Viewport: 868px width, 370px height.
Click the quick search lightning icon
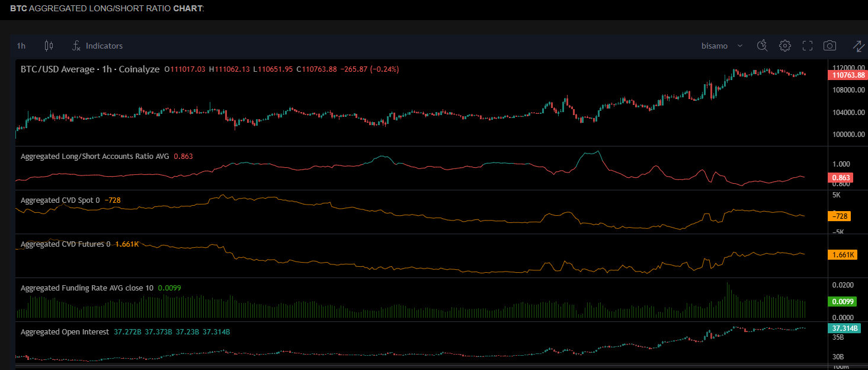point(763,46)
